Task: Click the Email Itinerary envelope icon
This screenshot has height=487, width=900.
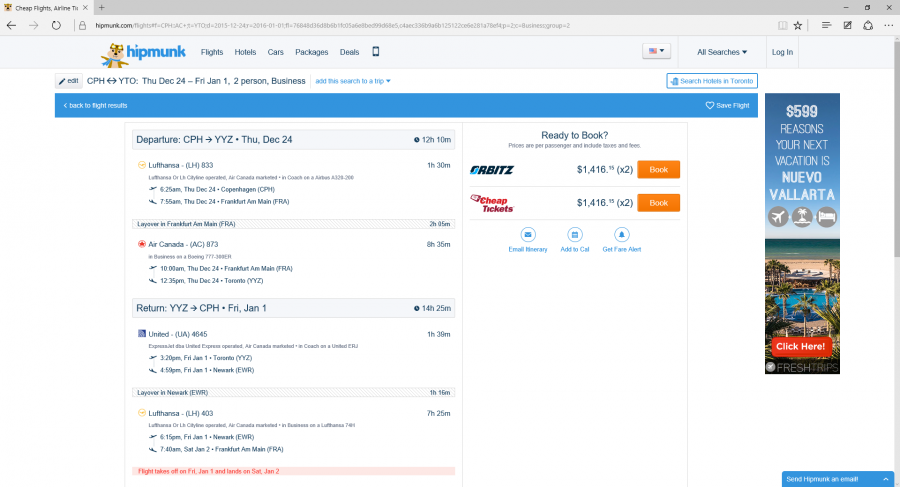Action: pyautogui.click(x=528, y=234)
